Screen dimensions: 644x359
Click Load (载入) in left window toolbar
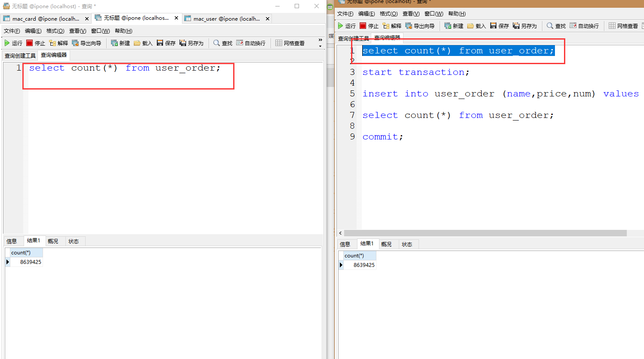click(x=143, y=43)
